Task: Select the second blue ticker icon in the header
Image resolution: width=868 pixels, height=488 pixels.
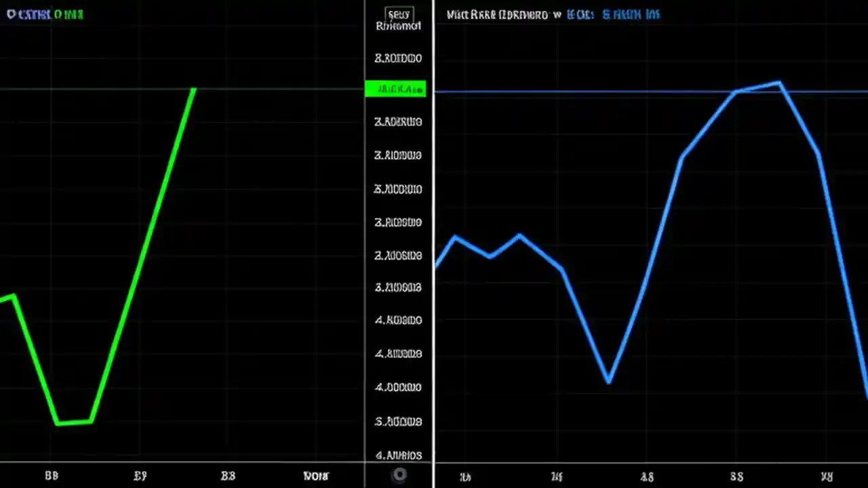Action: click(x=631, y=14)
